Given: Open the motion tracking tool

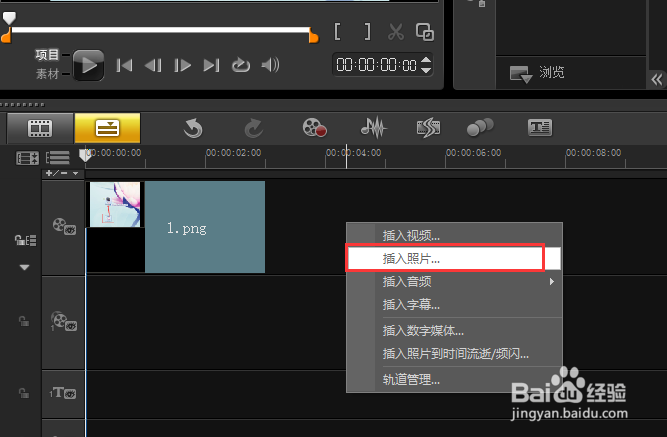Looking at the screenshot, I should pos(480,128).
